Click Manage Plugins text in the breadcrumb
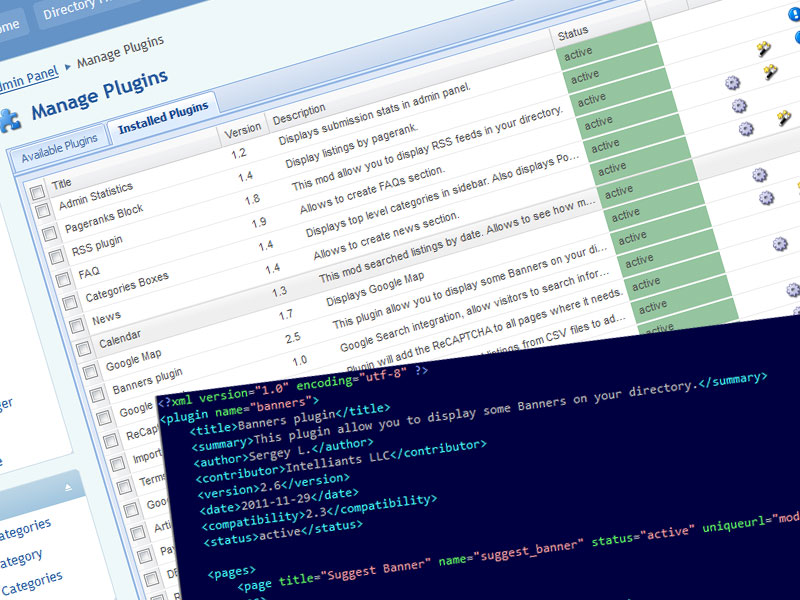This screenshot has height=600, width=800. 120,52
